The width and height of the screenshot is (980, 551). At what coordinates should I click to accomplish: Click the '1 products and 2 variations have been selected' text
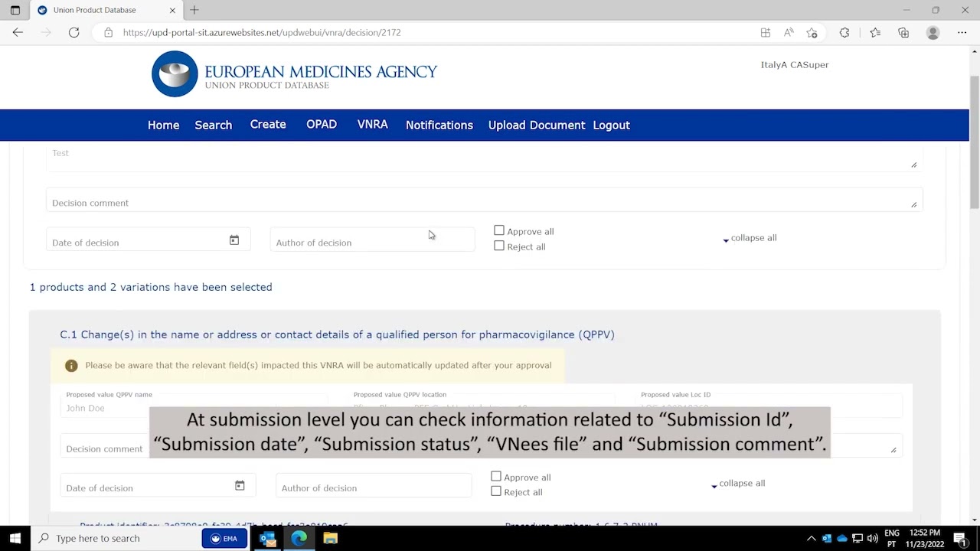[151, 287]
